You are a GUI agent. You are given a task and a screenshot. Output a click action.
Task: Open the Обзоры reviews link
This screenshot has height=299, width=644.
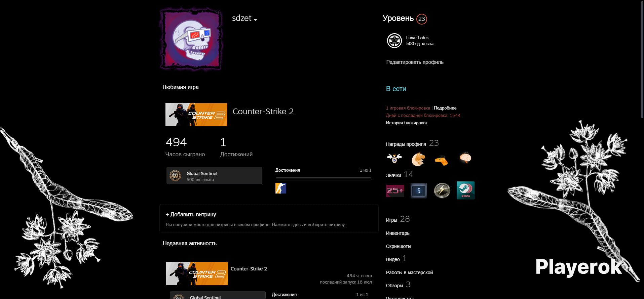(x=394, y=286)
